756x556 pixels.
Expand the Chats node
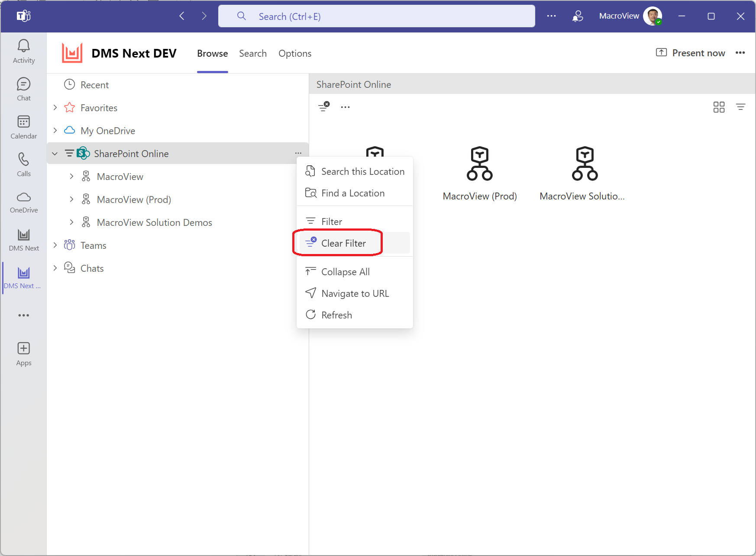coord(55,268)
